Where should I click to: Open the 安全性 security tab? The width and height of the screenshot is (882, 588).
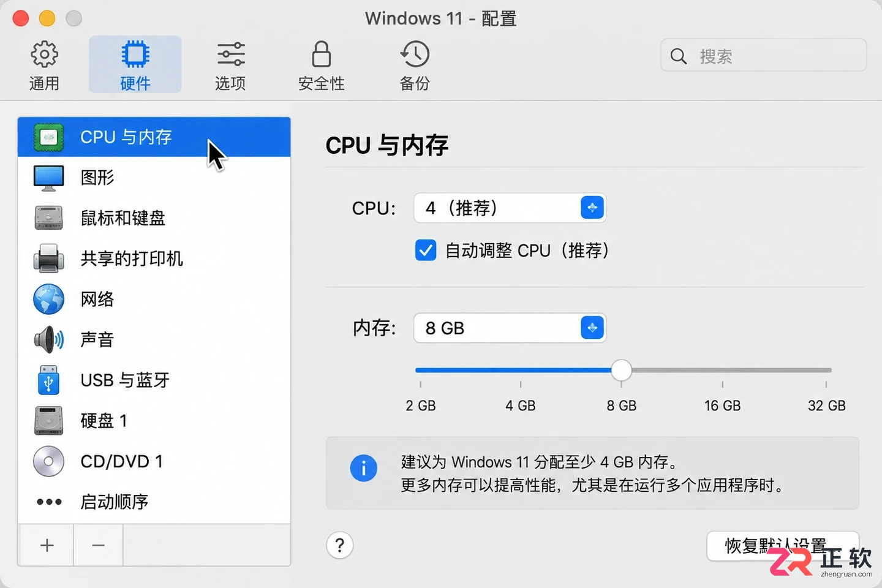[322, 66]
